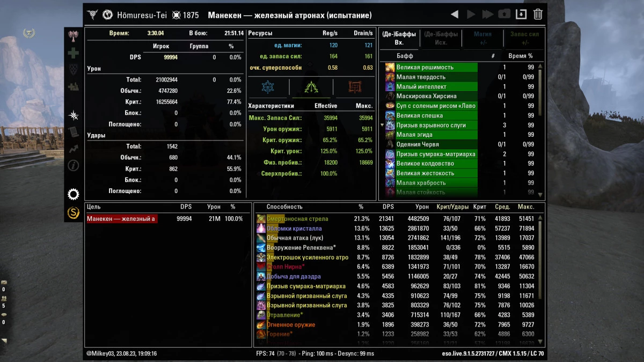
Task: Go to the next fight arrow
Action: point(471,14)
